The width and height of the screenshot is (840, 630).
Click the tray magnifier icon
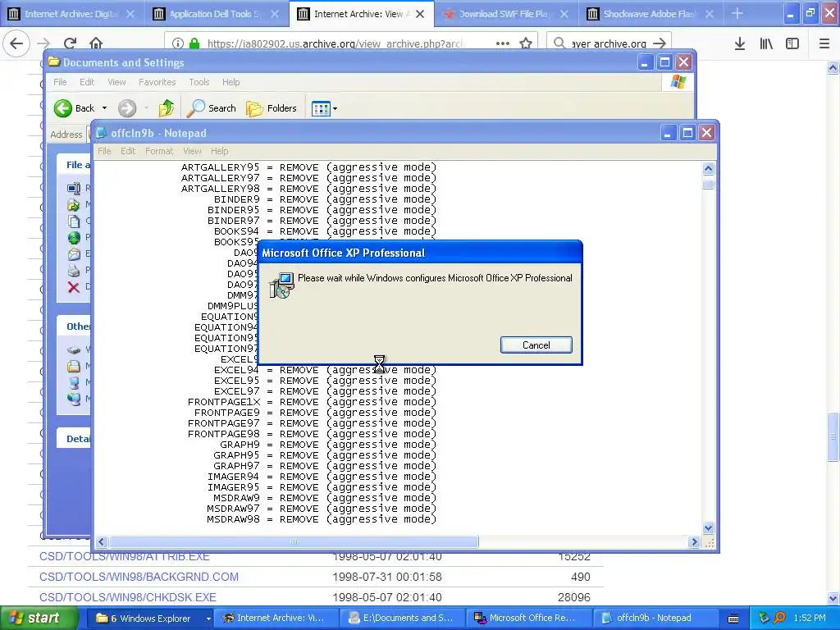780,619
